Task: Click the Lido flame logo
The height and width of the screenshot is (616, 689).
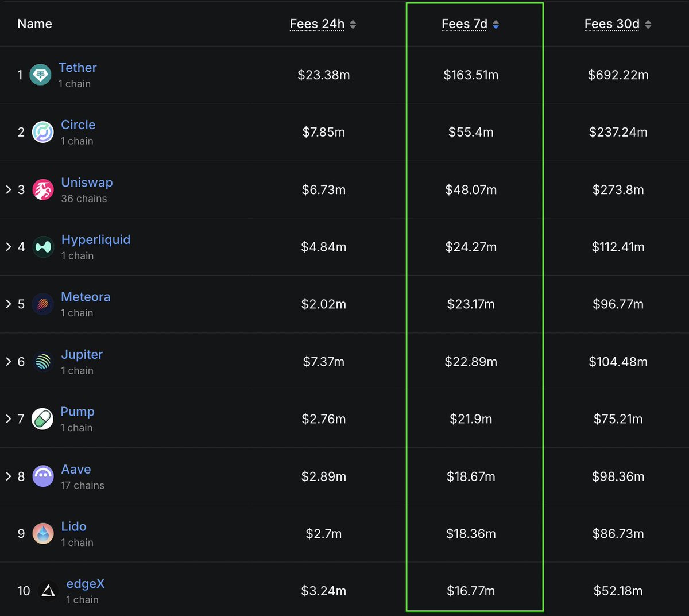Action: coord(42,534)
